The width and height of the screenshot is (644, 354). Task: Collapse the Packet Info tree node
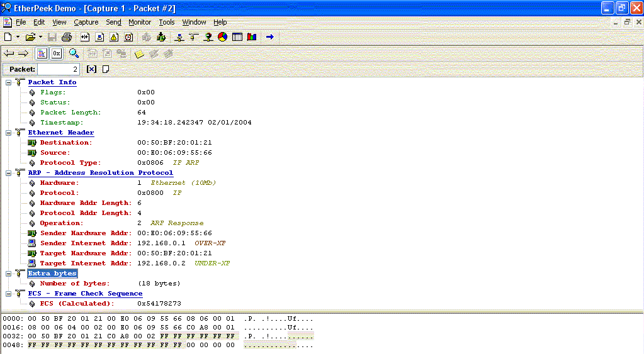click(x=8, y=82)
